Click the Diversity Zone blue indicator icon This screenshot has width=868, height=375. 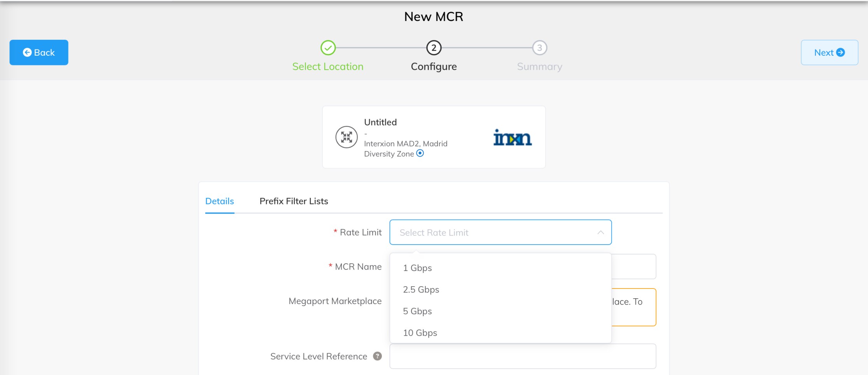tap(420, 153)
